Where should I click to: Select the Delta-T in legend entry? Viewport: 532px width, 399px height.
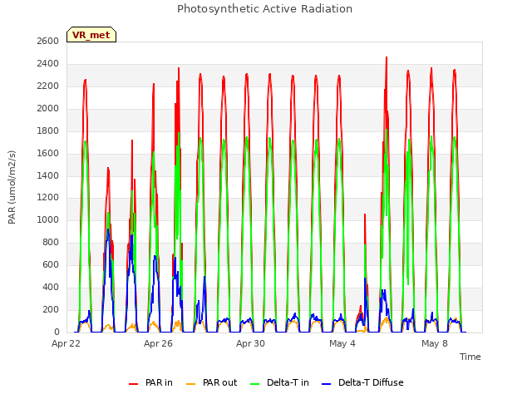279,382
